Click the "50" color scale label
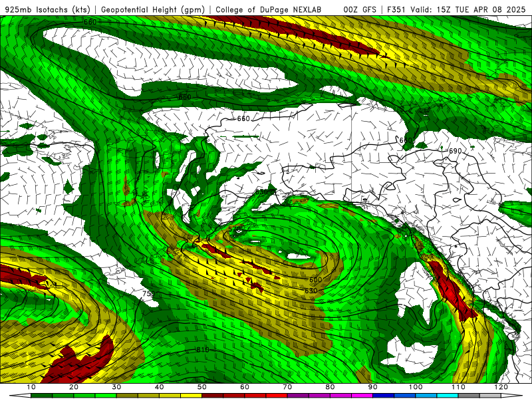The image size is (532, 399). click(x=202, y=387)
